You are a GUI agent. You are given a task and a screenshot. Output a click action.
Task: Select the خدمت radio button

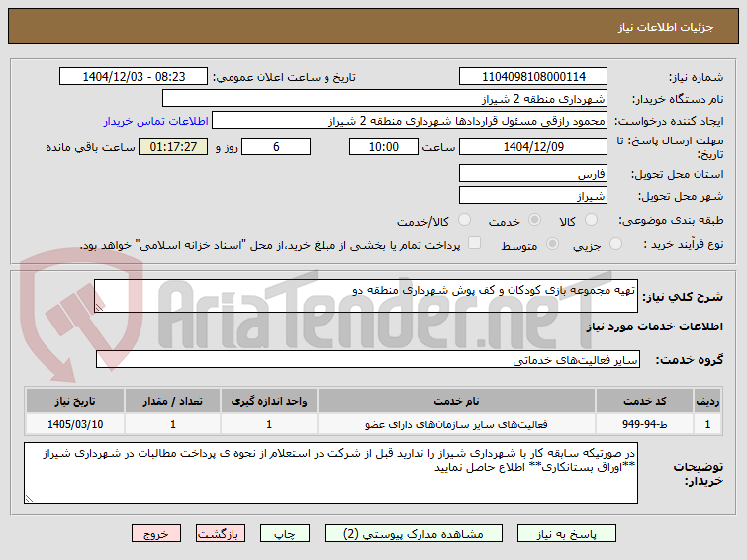click(x=534, y=220)
